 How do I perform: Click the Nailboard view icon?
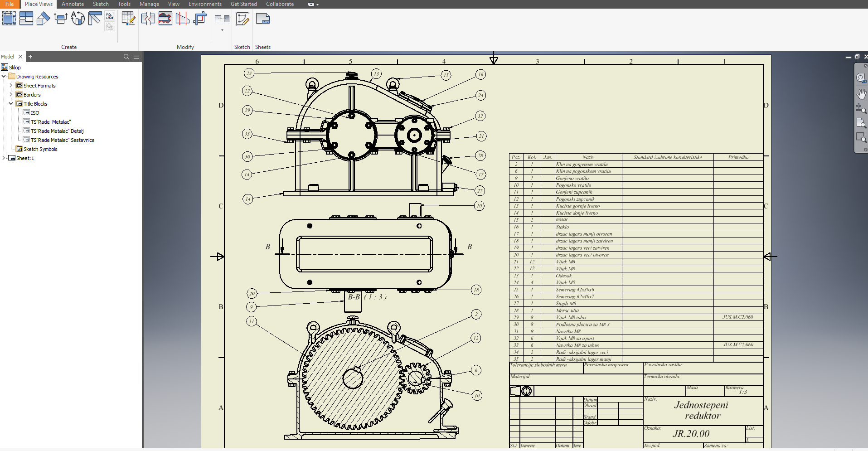[x=110, y=16]
